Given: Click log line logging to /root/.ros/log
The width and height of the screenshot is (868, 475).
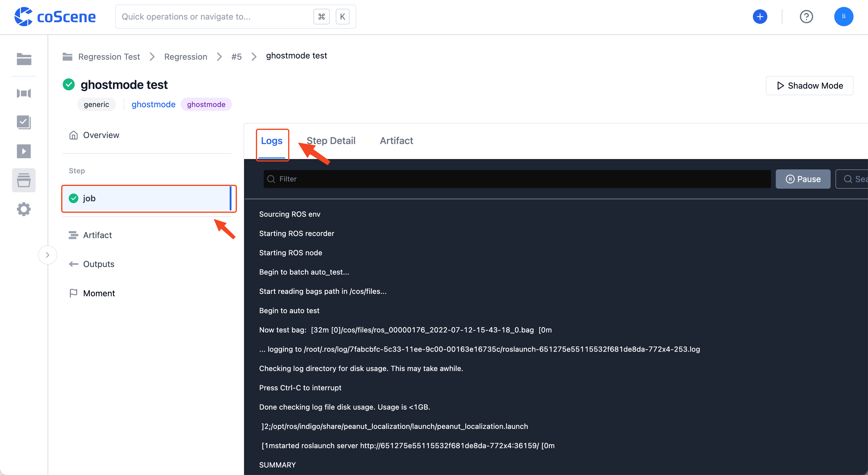Looking at the screenshot, I should point(480,349).
